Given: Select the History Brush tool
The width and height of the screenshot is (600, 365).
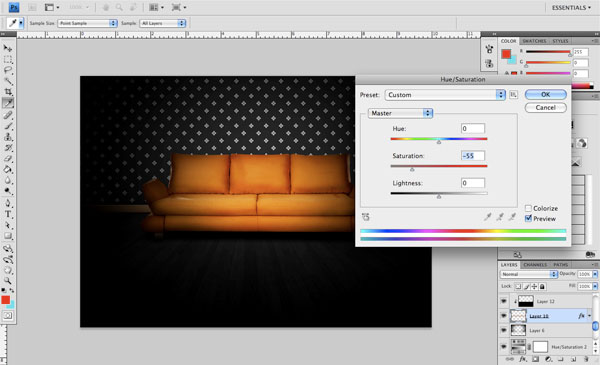Looking at the screenshot, I should [8, 148].
